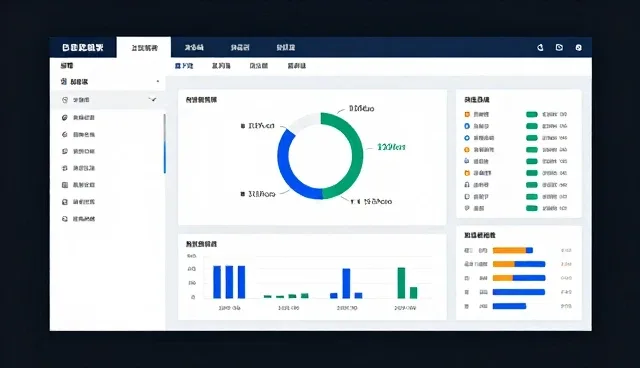The height and width of the screenshot is (368, 640).
Task: Click the icon in the status list's last row
Action: (467, 208)
